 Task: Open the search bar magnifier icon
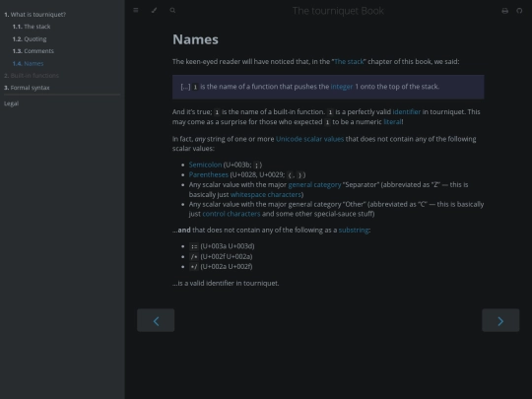172,10
